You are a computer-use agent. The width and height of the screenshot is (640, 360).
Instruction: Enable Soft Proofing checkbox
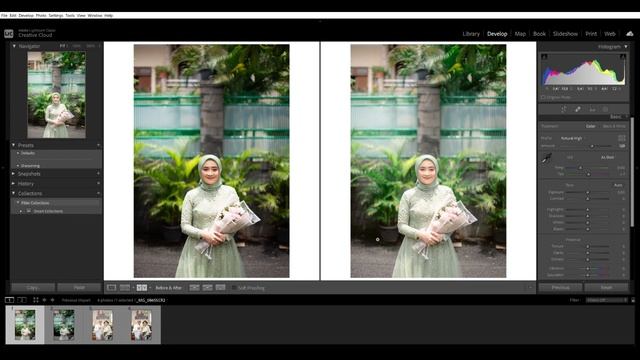click(234, 288)
